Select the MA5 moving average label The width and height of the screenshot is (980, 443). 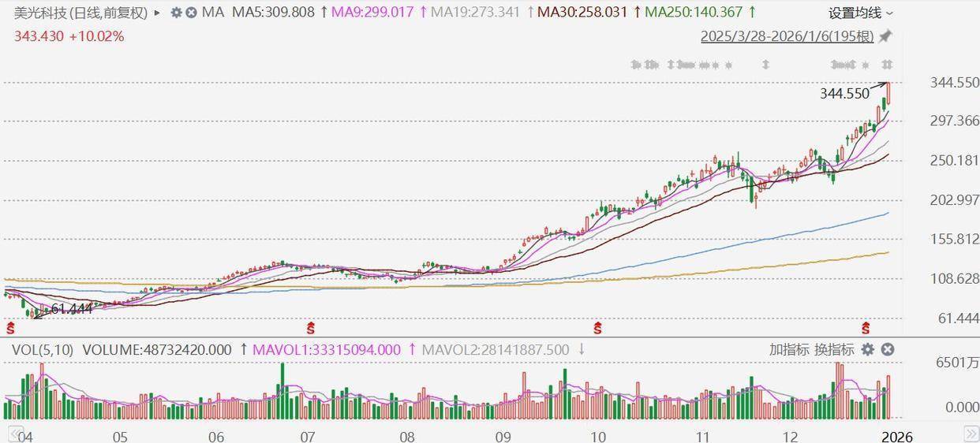[x=273, y=13]
